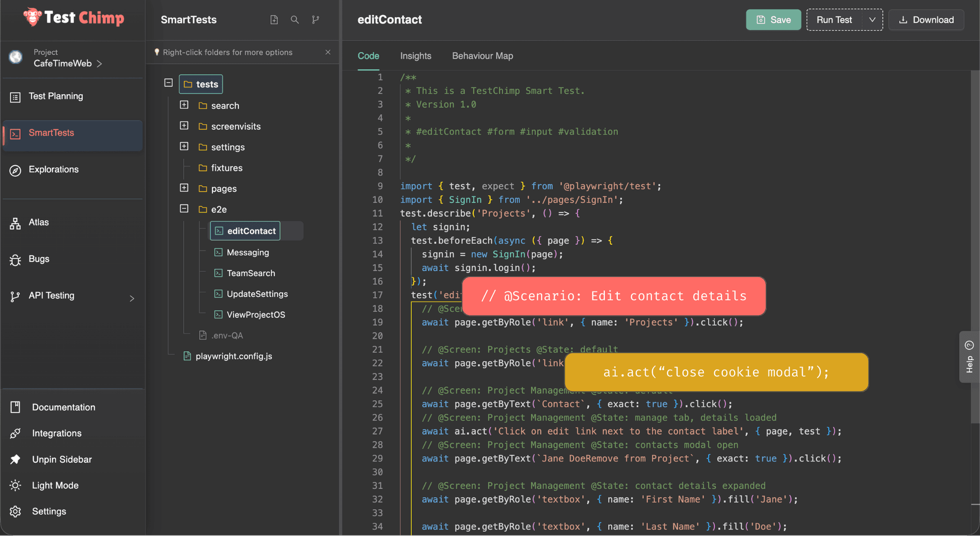Open the Run Test dropdown arrow

[x=872, y=20]
